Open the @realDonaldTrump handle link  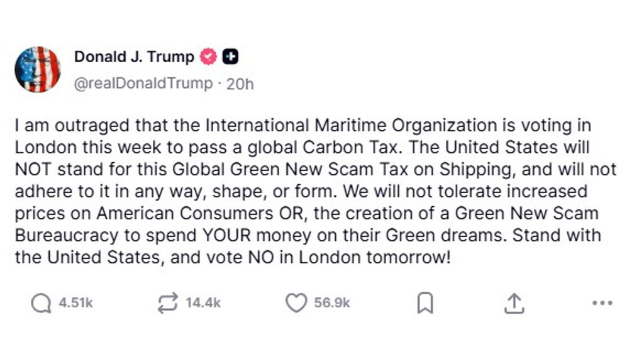pyautogui.click(x=143, y=84)
